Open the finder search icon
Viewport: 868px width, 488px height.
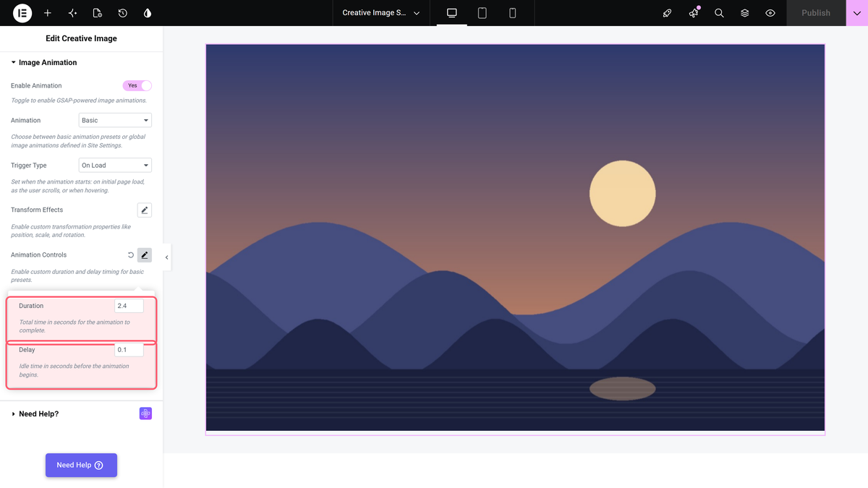coord(719,13)
